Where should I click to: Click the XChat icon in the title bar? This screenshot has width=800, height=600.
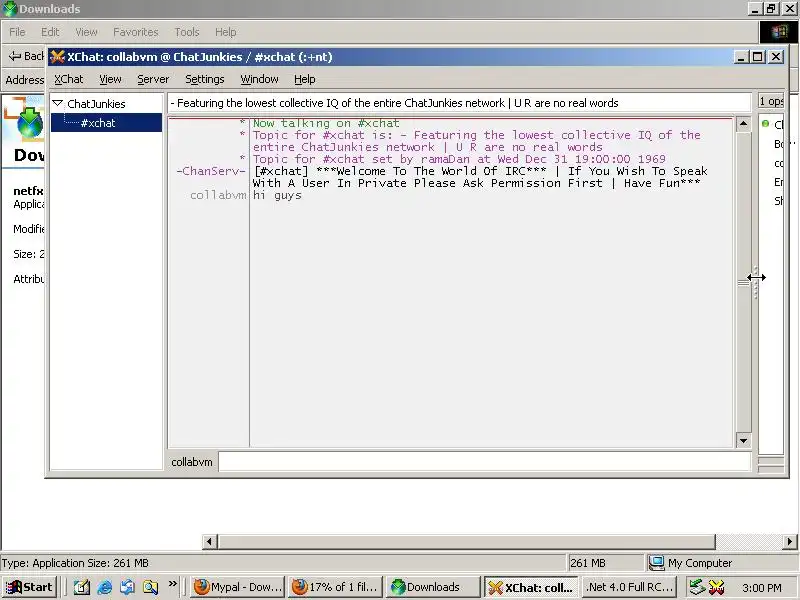click(58, 57)
